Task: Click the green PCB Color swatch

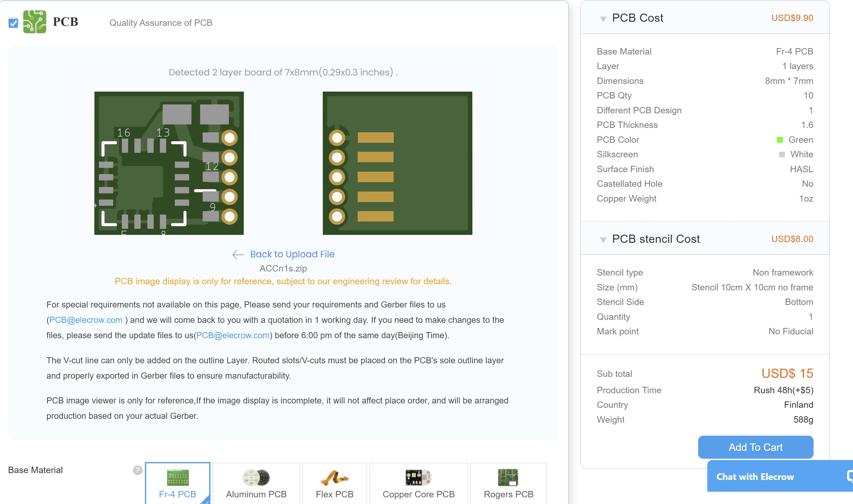Action: pos(780,140)
